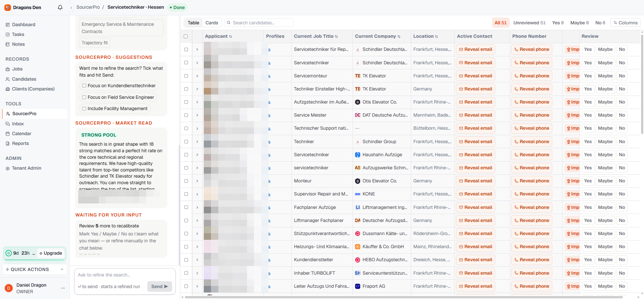This screenshot has width=644, height=299.
Task: Click the Upgrade button
Action: click(x=51, y=253)
